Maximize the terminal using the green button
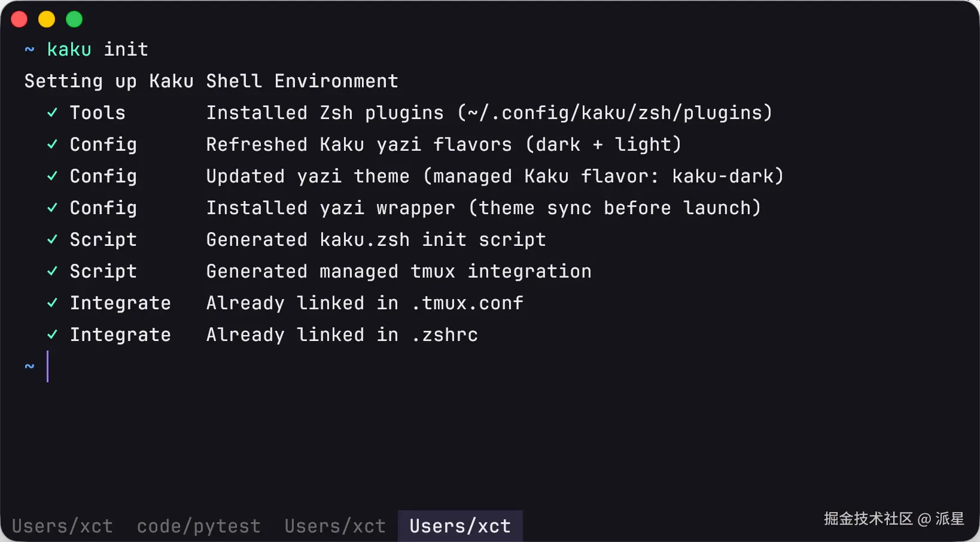980x542 pixels. (74, 19)
